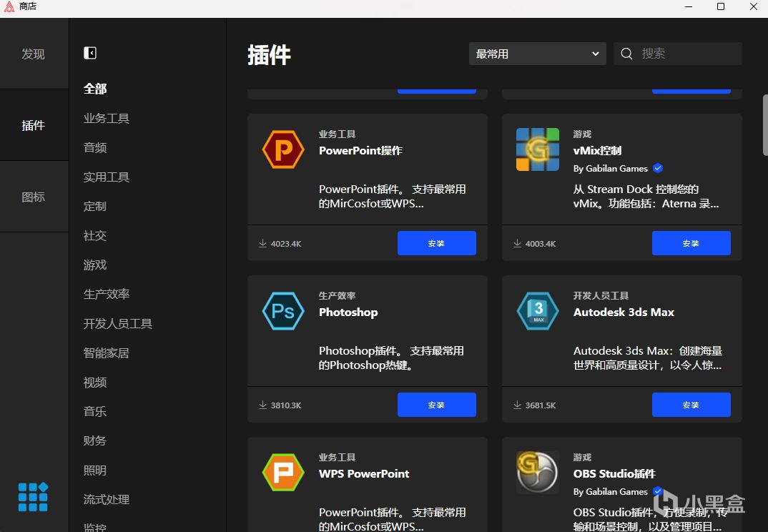
Task: Click the 4023.4K download count
Action: [286, 244]
